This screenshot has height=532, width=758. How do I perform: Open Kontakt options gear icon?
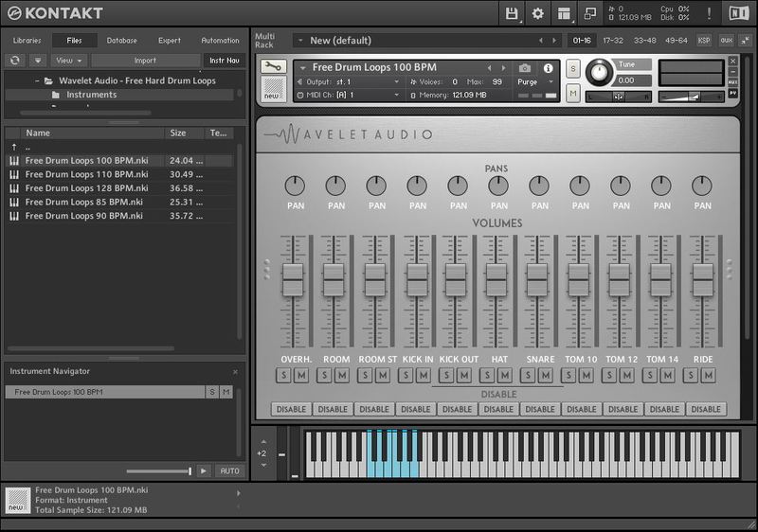[x=538, y=13]
